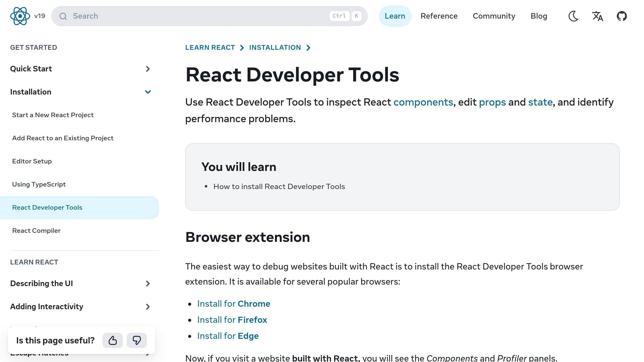View GitHub repository link
The width and height of the screenshot is (644, 362).
click(x=622, y=16)
